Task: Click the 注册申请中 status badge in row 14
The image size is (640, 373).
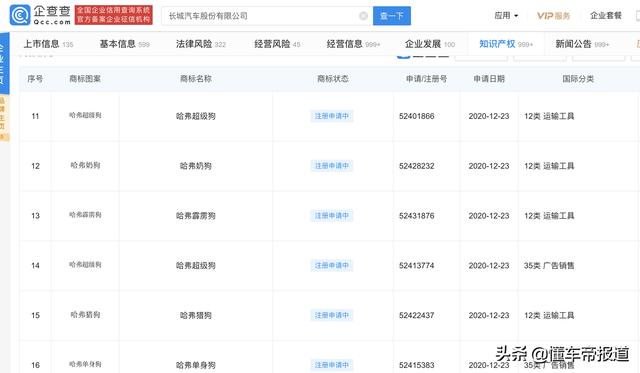Action: [332, 266]
